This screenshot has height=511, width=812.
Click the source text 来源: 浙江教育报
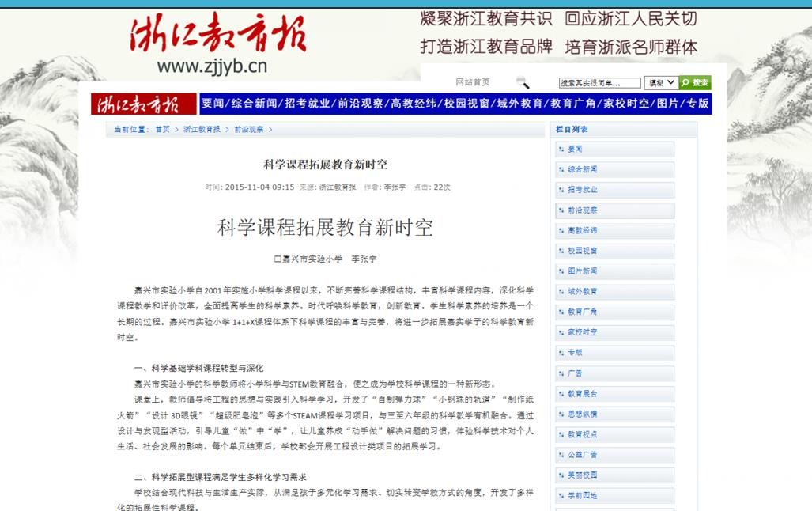pos(328,187)
